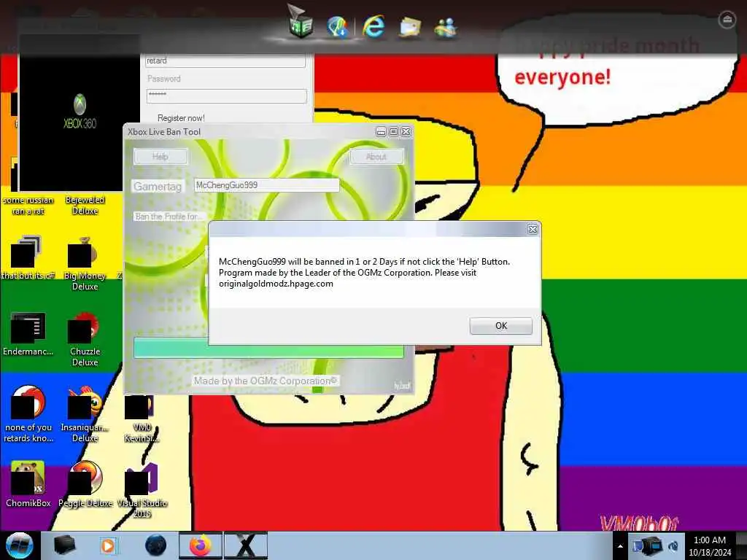Select the ChomikBox desktop icon
The image size is (747, 560).
click(x=28, y=485)
